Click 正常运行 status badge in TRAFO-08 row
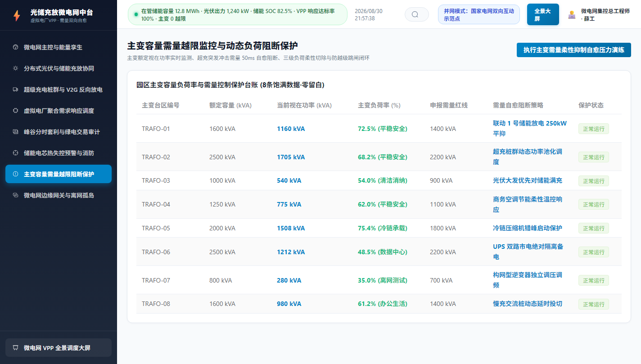The height and width of the screenshot is (364, 641). coord(594,304)
